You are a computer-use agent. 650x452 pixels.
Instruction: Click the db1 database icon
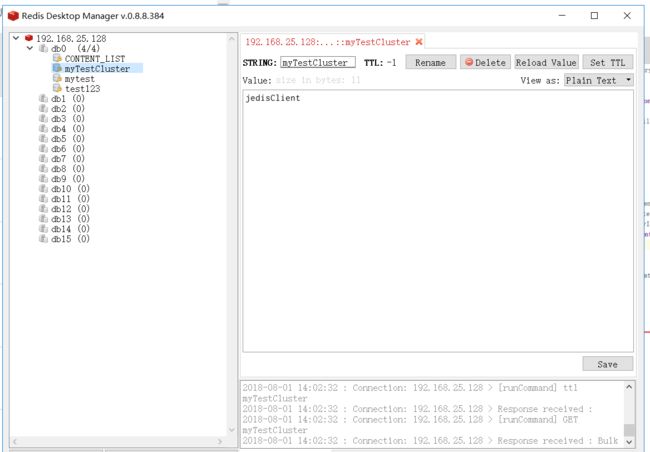pos(43,99)
